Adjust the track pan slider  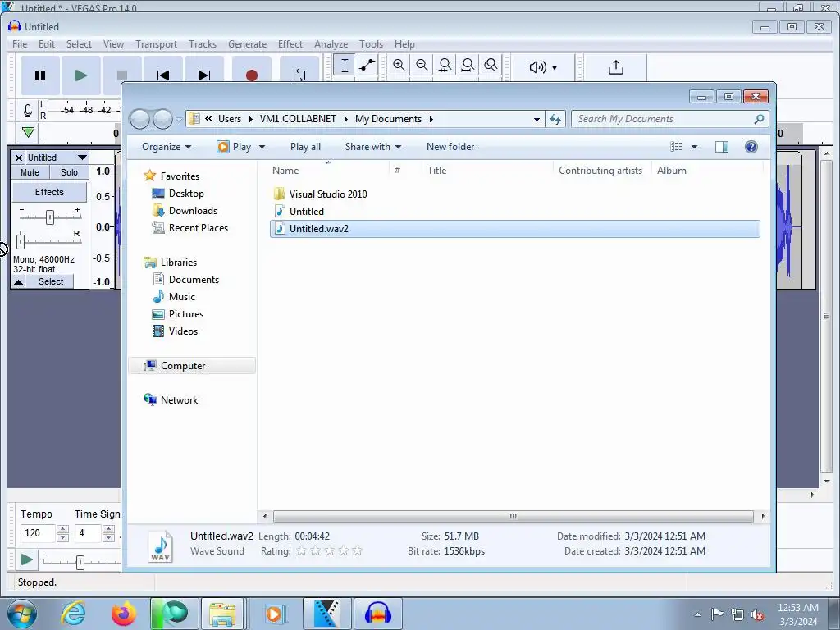click(21, 240)
